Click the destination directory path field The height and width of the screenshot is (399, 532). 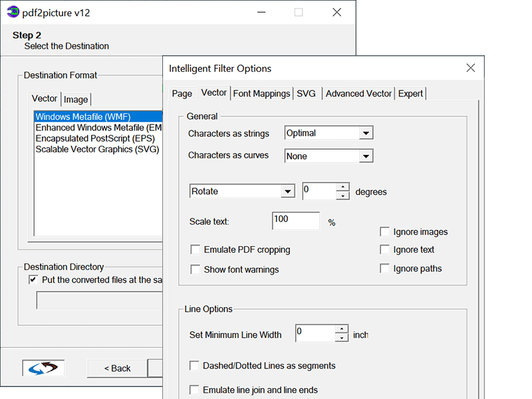click(99, 301)
